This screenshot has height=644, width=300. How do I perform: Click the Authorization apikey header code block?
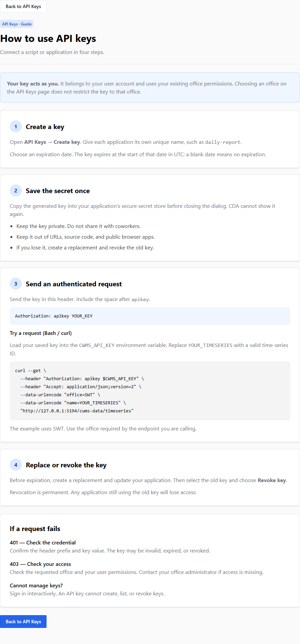(x=150, y=316)
